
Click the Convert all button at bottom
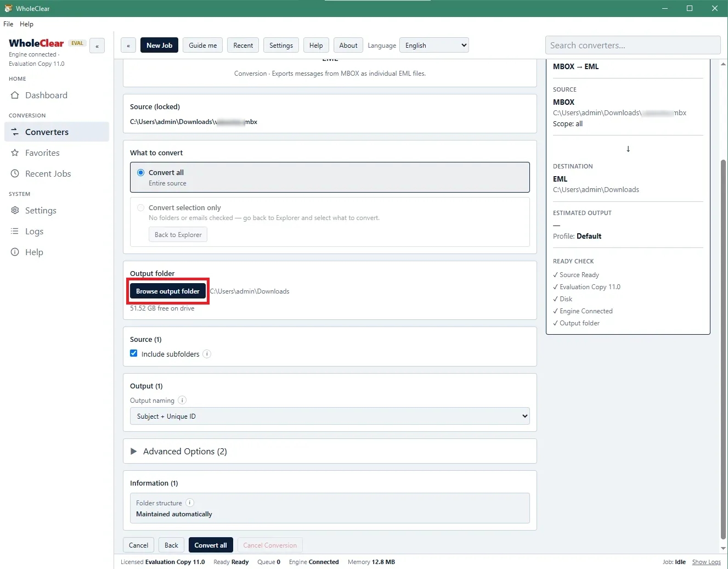click(211, 545)
